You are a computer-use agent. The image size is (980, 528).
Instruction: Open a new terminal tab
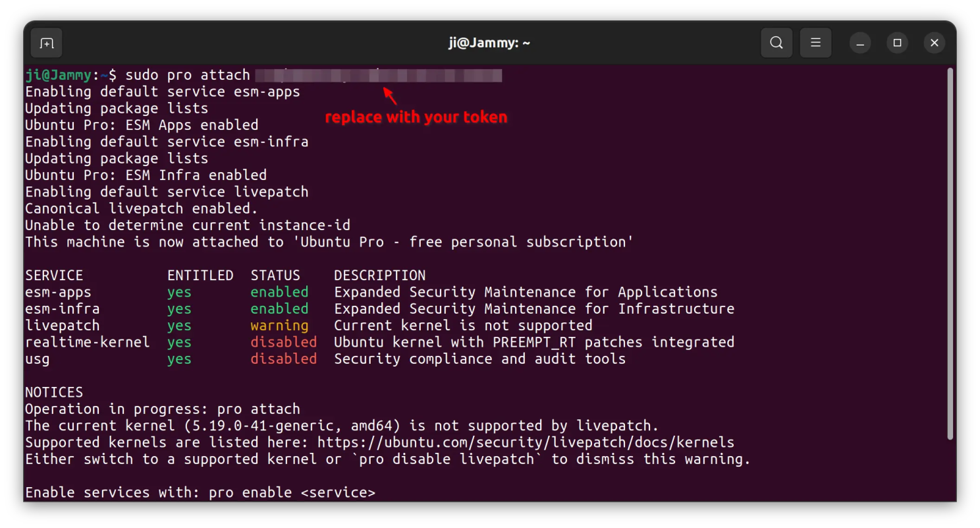pyautogui.click(x=46, y=43)
